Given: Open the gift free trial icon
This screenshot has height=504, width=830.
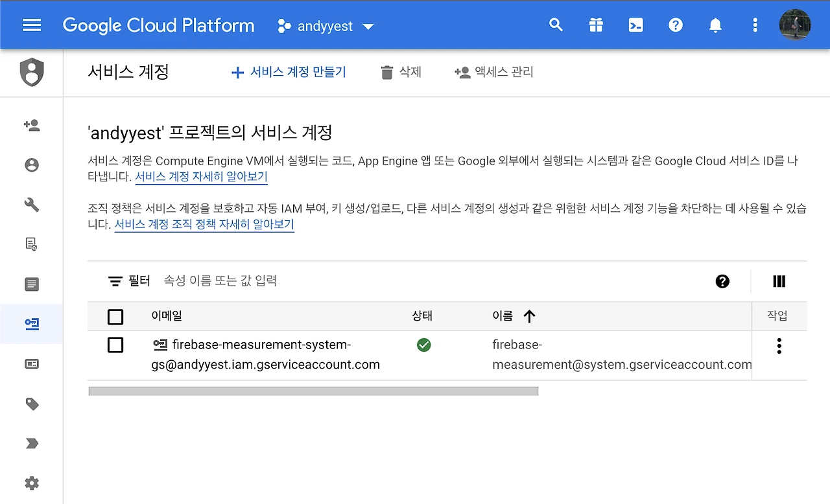Looking at the screenshot, I should [596, 25].
